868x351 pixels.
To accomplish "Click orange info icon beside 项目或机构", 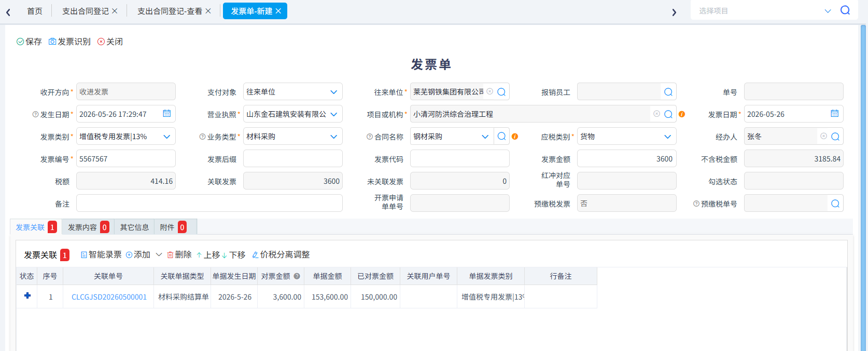I will 682,114.
